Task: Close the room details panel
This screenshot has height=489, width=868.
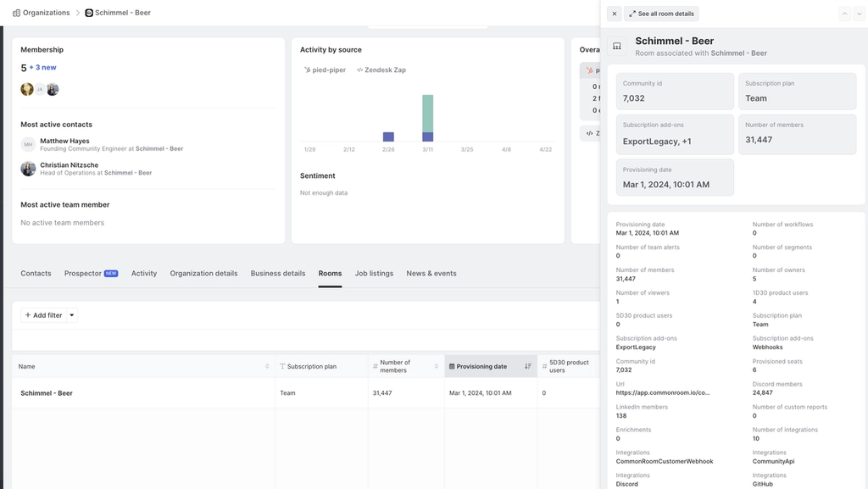Action: tap(614, 14)
